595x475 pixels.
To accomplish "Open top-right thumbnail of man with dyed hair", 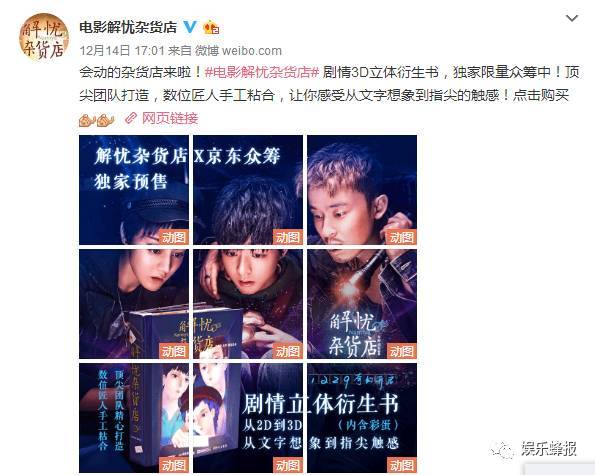I will [362, 190].
